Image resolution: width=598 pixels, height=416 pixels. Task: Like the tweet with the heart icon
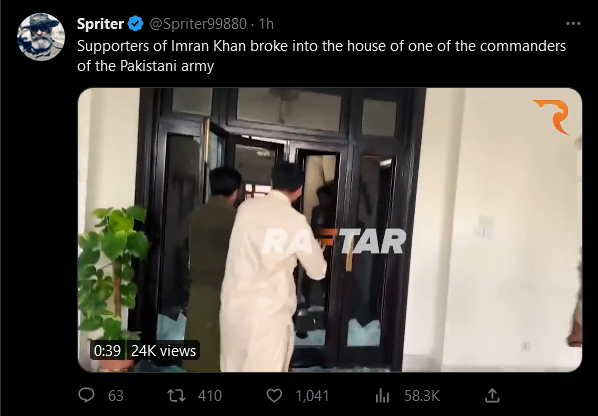(274, 395)
